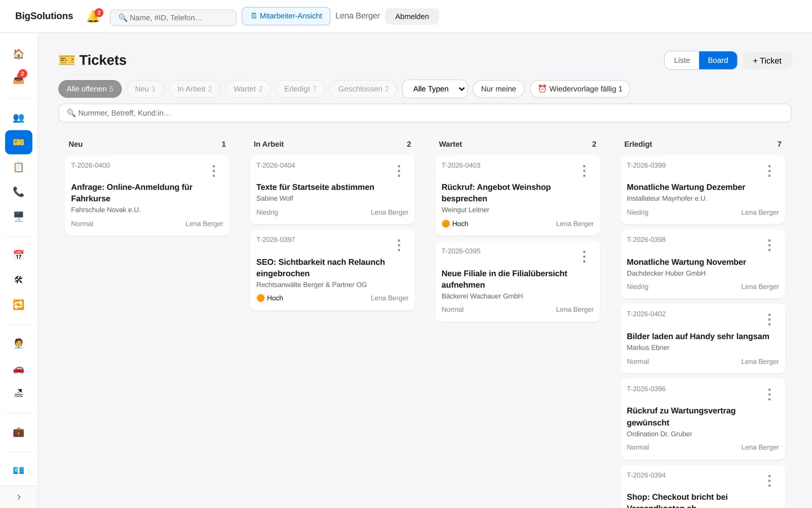Open options menu for ticket T-2026-0400
Screen dimensions: 812x508
tap(214, 171)
